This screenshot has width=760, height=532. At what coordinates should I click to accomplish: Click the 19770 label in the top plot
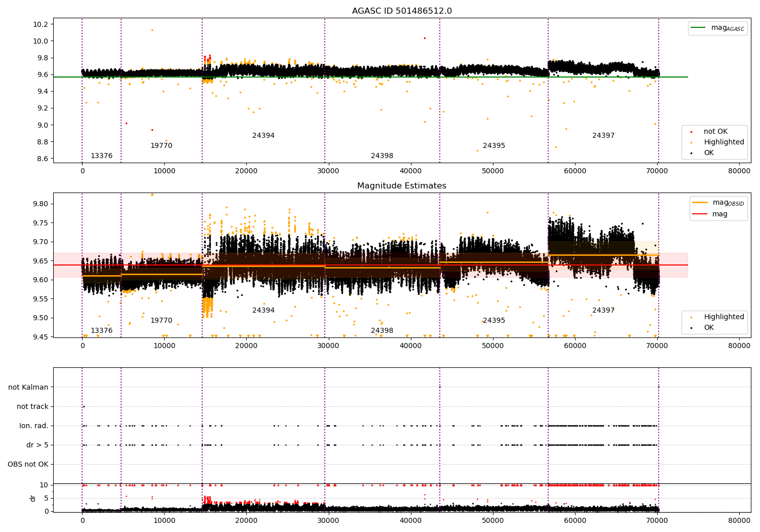[161, 146]
